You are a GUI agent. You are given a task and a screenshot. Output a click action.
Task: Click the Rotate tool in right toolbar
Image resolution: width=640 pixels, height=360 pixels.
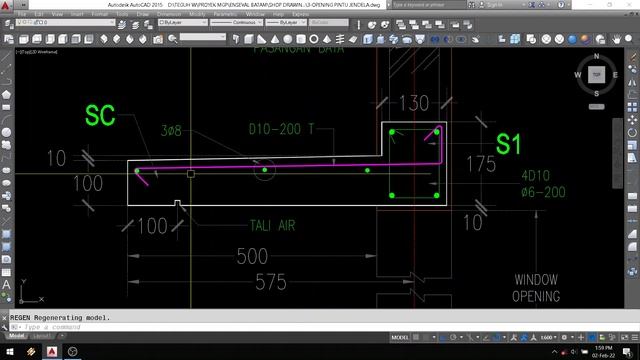632,133
